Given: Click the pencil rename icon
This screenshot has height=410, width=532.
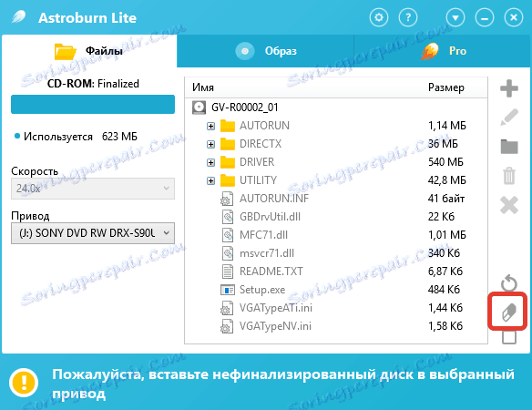Looking at the screenshot, I should click(x=509, y=118).
